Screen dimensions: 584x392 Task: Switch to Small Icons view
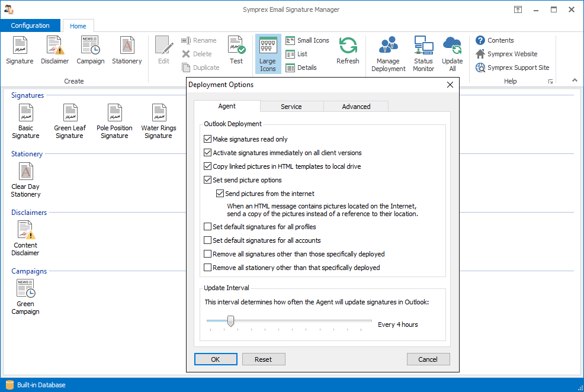[307, 40]
